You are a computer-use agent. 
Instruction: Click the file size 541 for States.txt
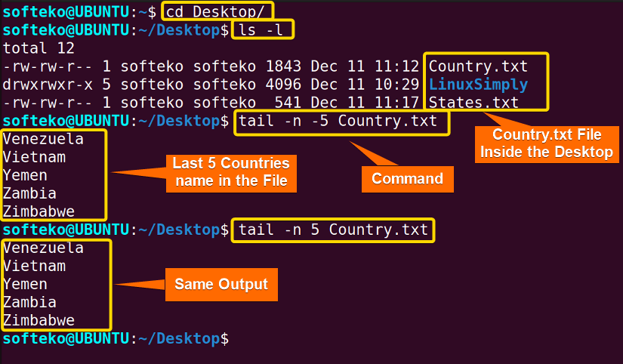click(x=288, y=103)
